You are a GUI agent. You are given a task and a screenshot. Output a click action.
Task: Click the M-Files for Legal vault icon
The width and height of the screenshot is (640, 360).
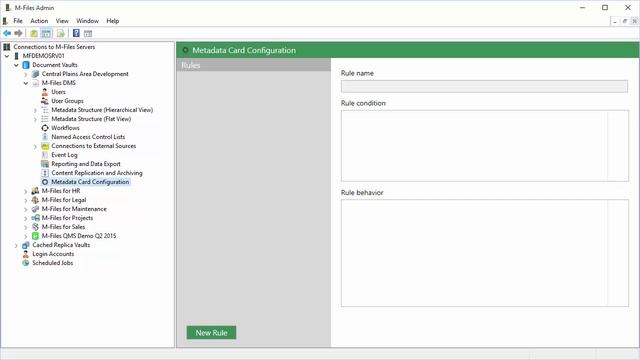pos(35,200)
